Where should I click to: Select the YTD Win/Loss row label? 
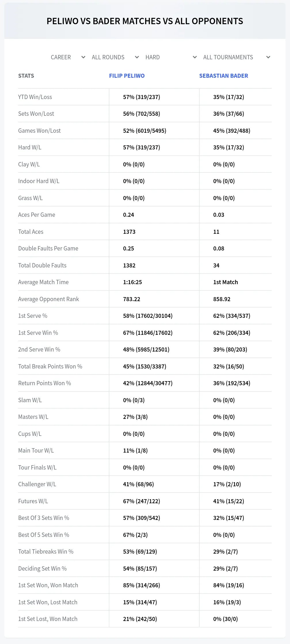pyautogui.click(x=35, y=97)
